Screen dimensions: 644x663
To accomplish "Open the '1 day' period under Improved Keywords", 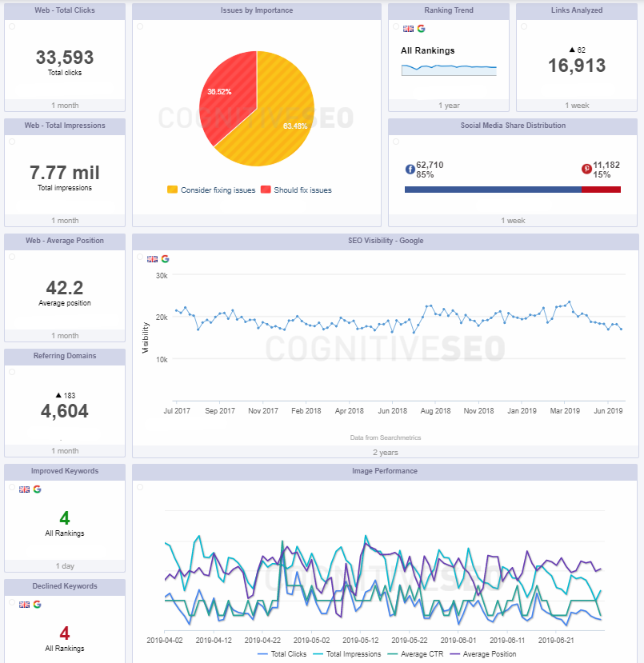I will pyautogui.click(x=65, y=566).
